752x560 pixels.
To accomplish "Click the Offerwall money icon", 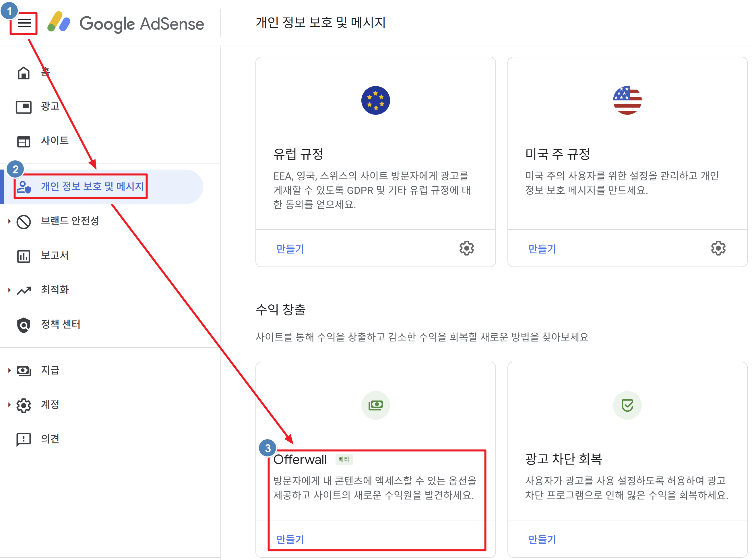I will click(375, 405).
